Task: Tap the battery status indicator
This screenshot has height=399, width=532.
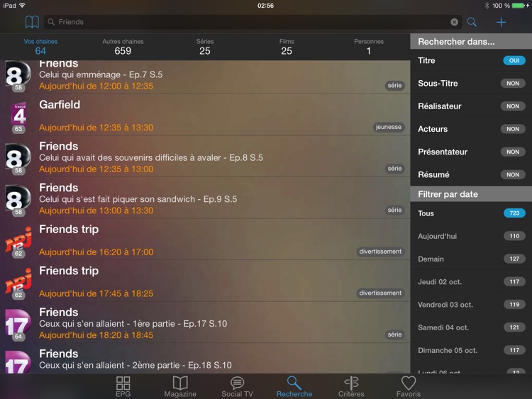Action: tap(518, 6)
